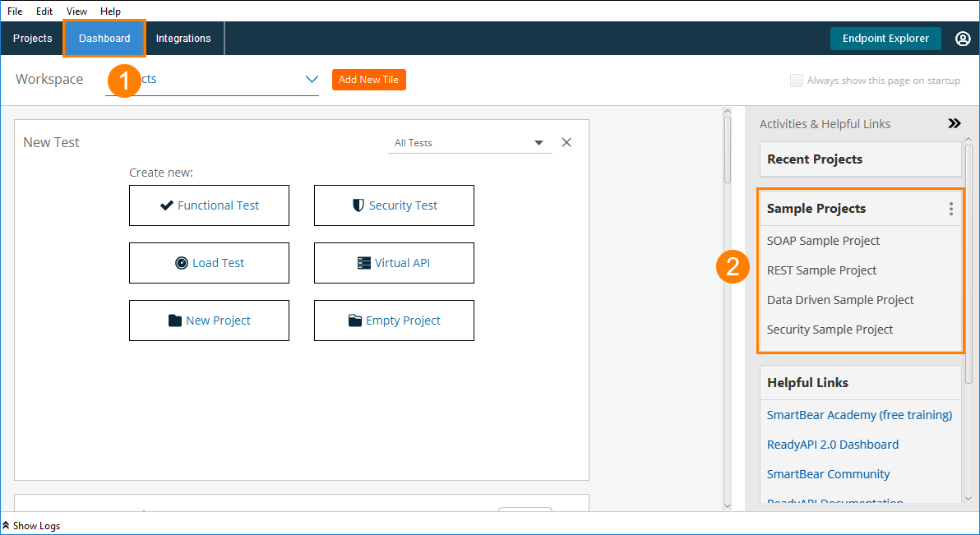
Task: Toggle Show Logs at the bottom
Action: (30, 525)
